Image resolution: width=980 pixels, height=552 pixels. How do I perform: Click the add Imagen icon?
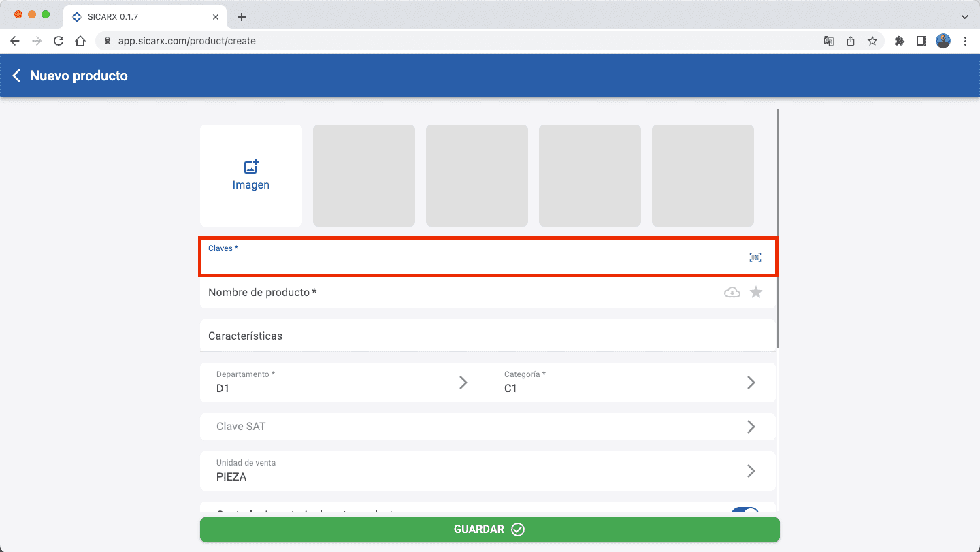[x=251, y=167]
